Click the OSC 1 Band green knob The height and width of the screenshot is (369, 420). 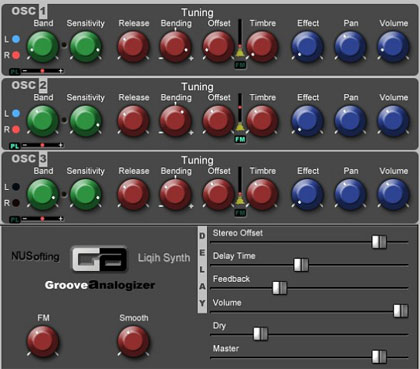click(x=43, y=47)
